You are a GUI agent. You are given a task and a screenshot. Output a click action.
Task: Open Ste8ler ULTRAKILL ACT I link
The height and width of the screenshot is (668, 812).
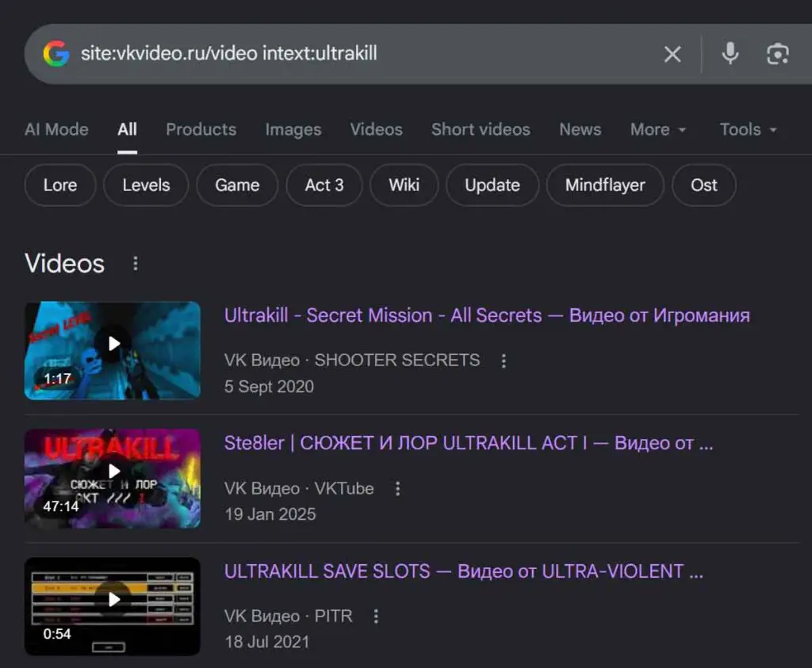click(469, 444)
